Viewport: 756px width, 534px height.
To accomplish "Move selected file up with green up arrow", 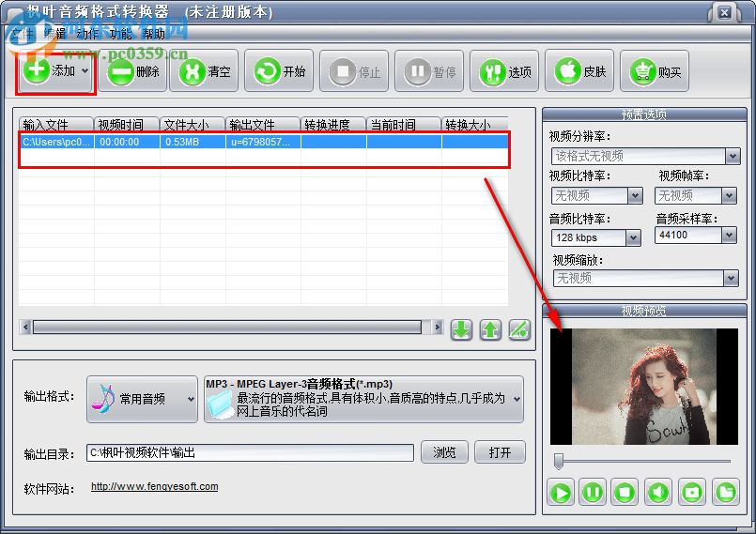I will (490, 330).
